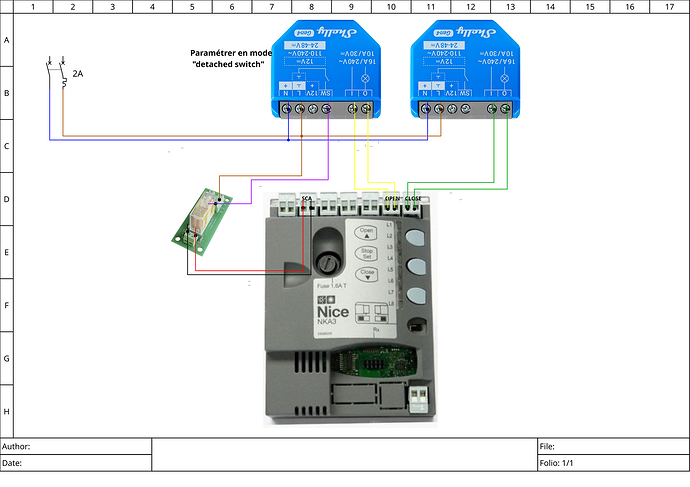Image resolution: width=690 pixels, height=487 pixels.
Task: Click the round fuse holder on Nice unit
Action: (328, 264)
